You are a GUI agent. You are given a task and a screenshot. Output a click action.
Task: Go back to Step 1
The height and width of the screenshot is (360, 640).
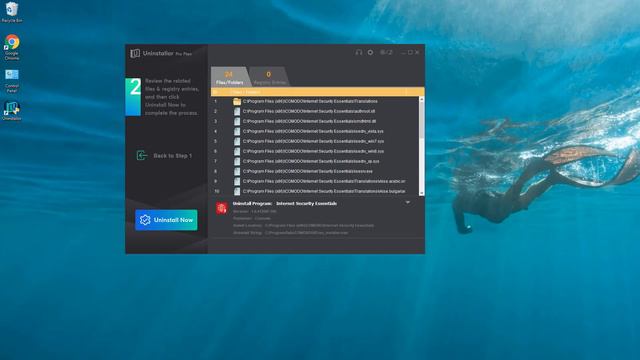click(164, 156)
